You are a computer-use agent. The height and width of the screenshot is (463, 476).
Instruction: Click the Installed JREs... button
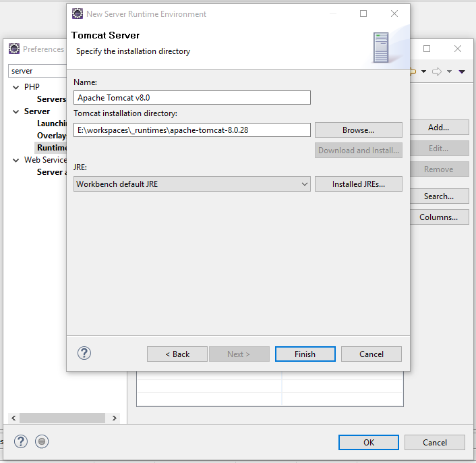point(358,184)
